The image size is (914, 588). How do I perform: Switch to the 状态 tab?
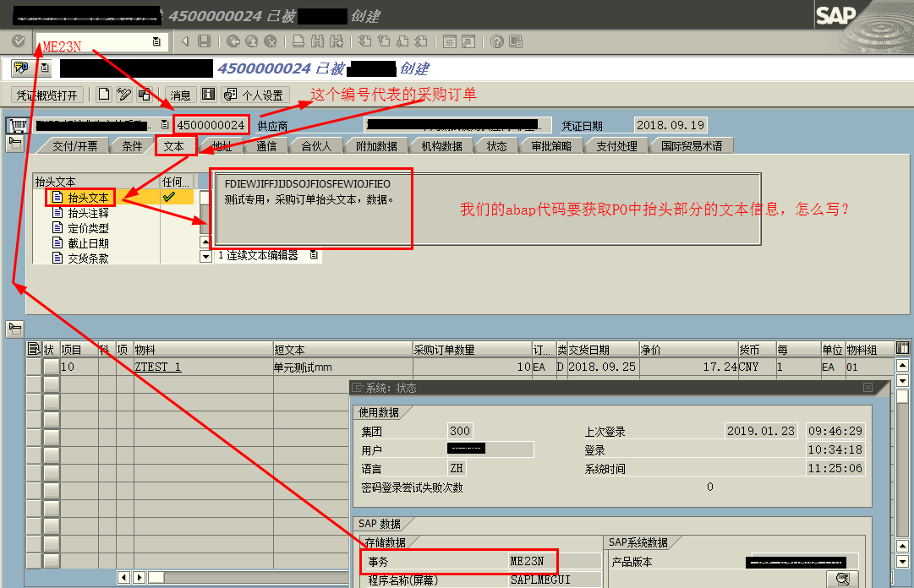[496, 146]
